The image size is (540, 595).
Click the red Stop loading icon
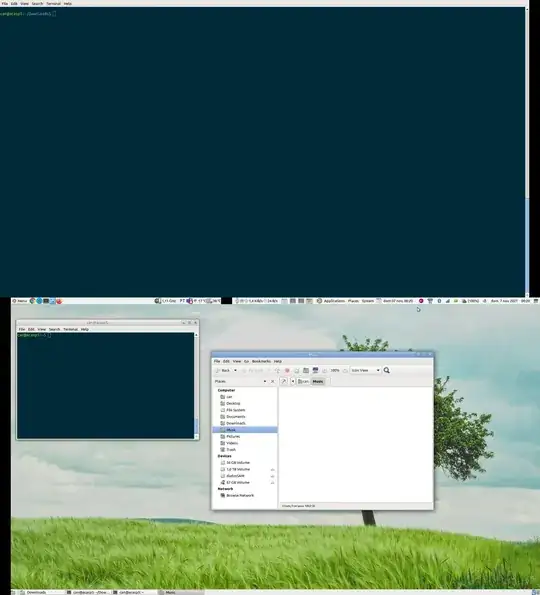(287, 370)
